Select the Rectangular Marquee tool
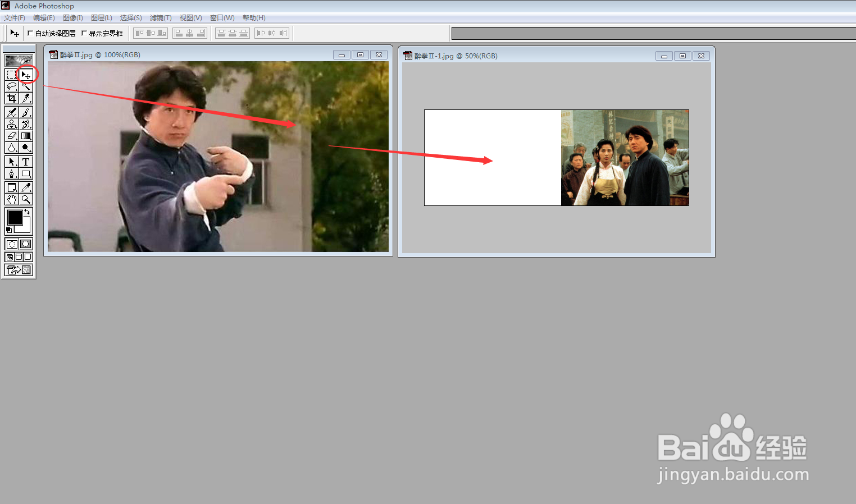The height and width of the screenshot is (504, 856). click(x=12, y=75)
